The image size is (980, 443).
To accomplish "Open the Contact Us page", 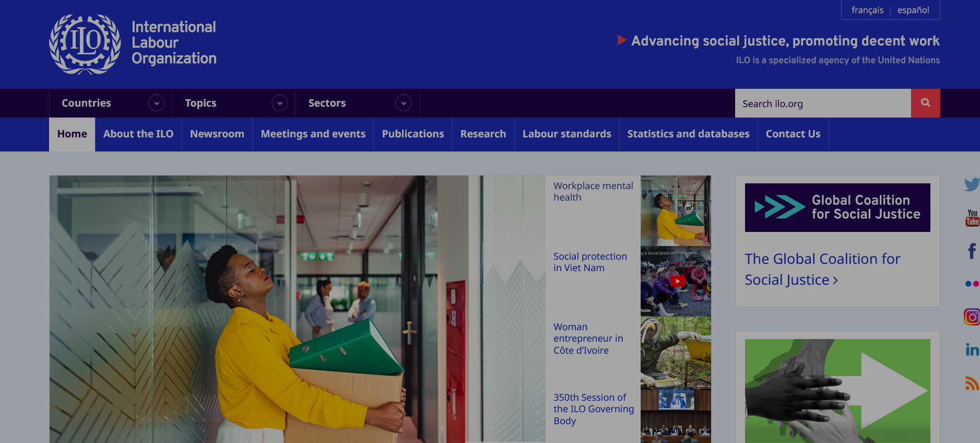I will (793, 134).
